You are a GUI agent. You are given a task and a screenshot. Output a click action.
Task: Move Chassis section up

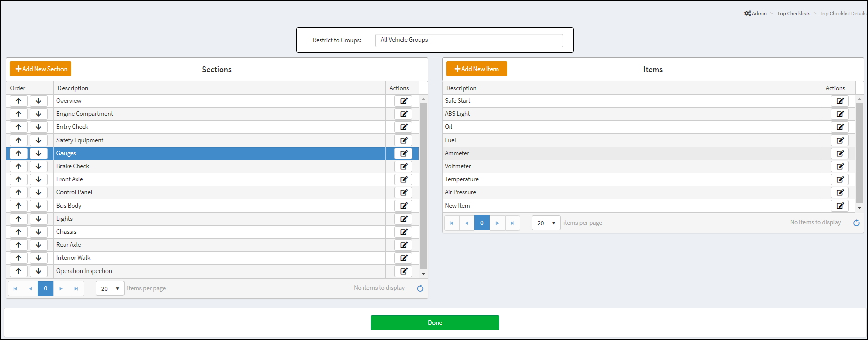[18, 232]
